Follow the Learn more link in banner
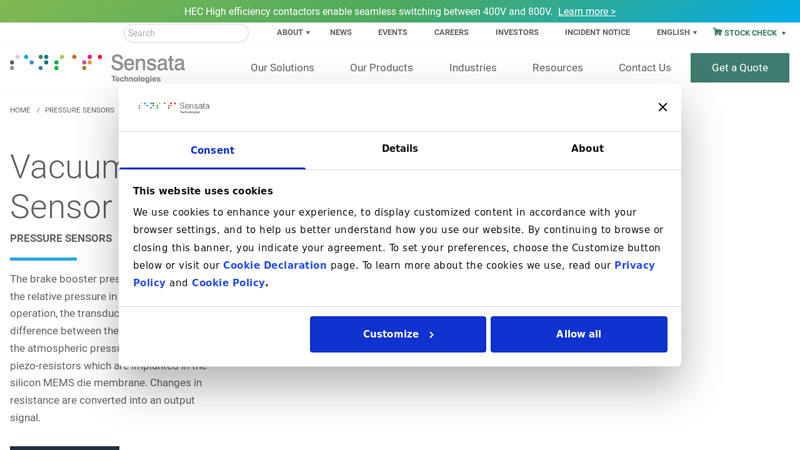The height and width of the screenshot is (450, 800). 586,12
